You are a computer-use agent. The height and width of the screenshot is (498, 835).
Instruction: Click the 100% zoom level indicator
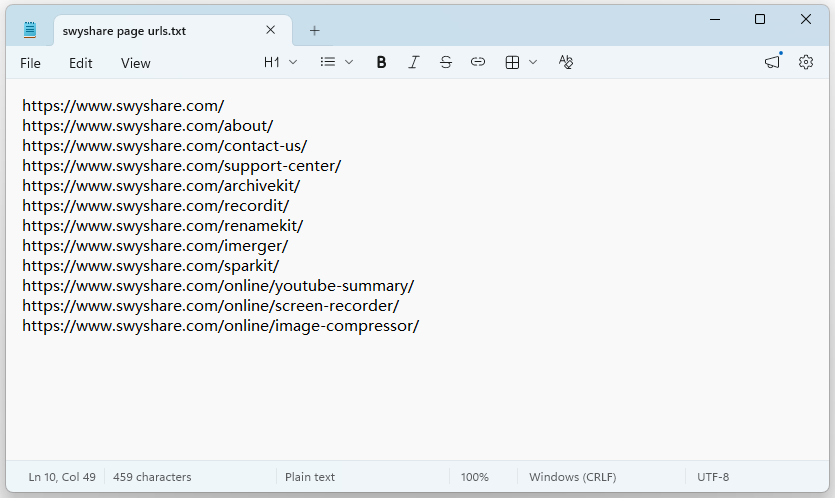[474, 477]
